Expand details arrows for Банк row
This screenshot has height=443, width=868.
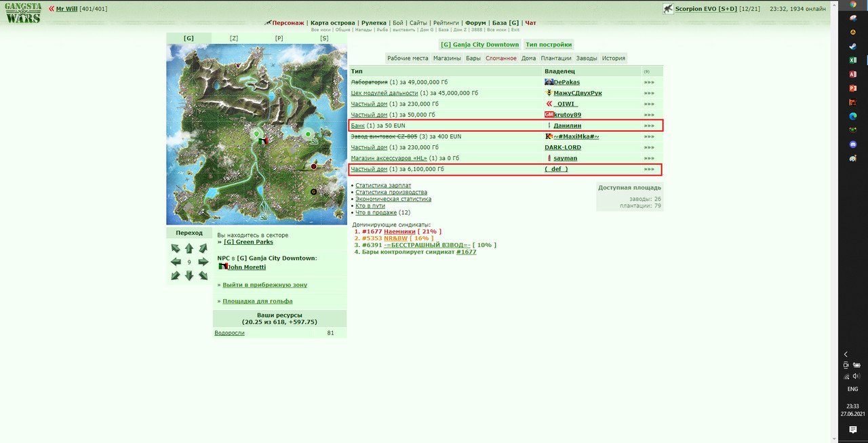tap(649, 126)
